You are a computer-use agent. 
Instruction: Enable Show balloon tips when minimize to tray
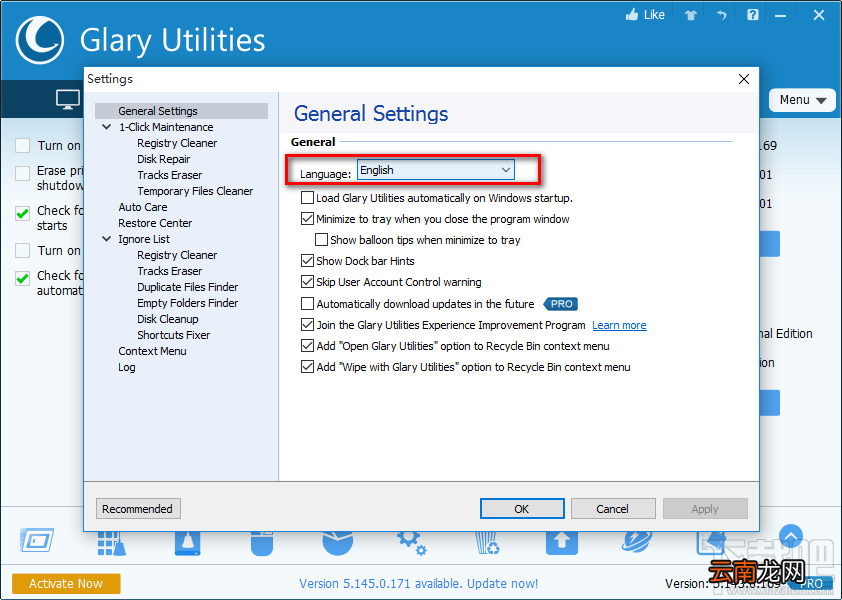point(321,240)
